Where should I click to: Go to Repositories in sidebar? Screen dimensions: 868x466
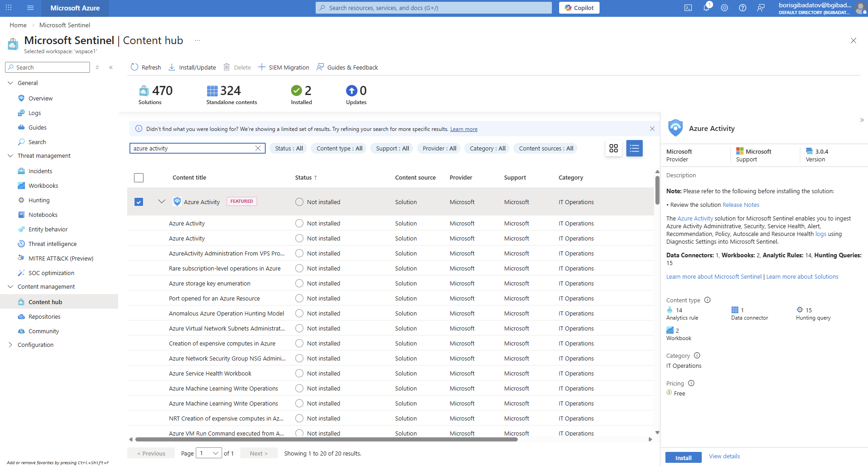44,316
